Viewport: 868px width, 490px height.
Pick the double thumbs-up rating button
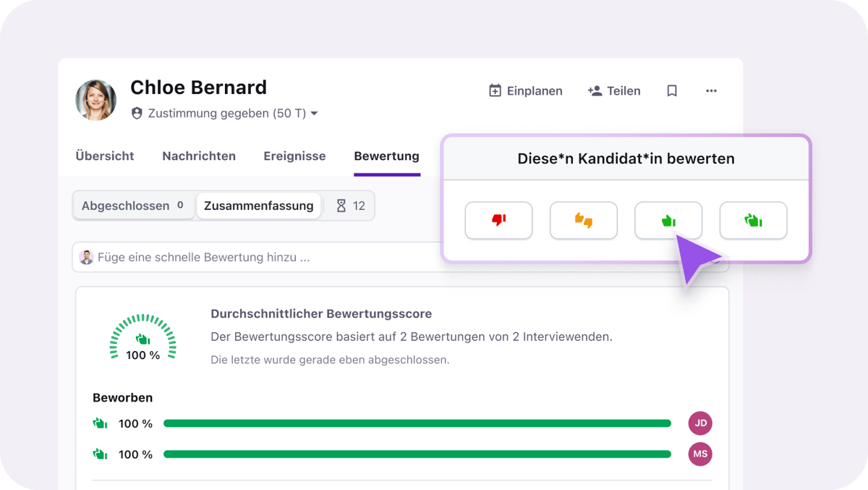click(753, 220)
